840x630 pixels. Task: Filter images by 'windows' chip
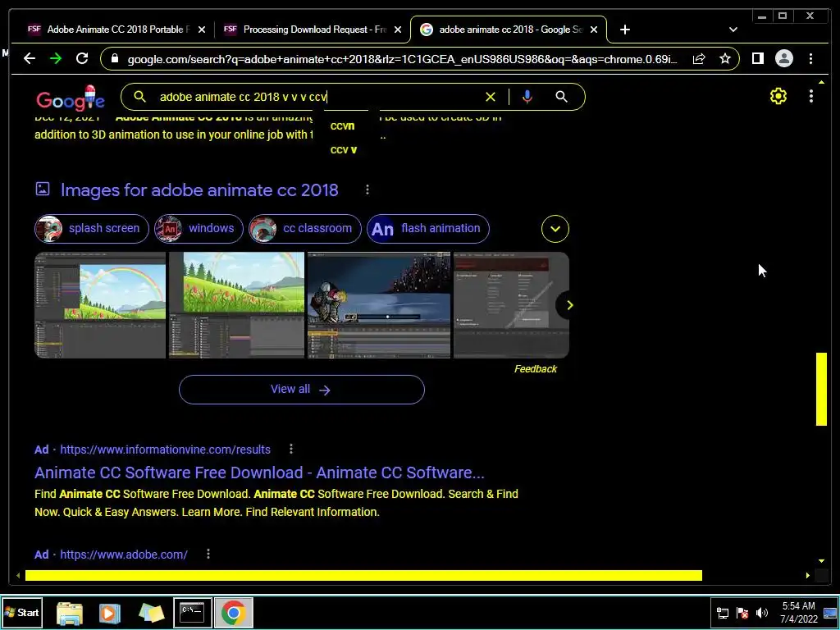coord(199,229)
